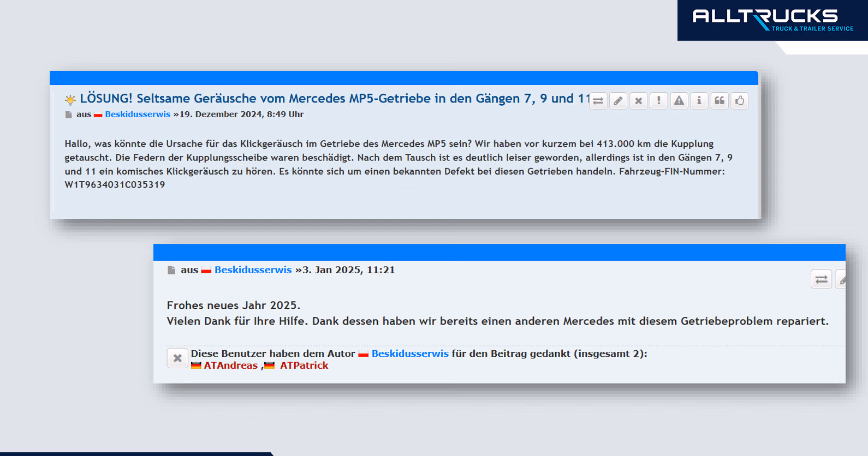The height and width of the screenshot is (456, 868).
Task: Open the LÖSUNG! Seltsame Geräusche topic title
Action: coord(335,99)
